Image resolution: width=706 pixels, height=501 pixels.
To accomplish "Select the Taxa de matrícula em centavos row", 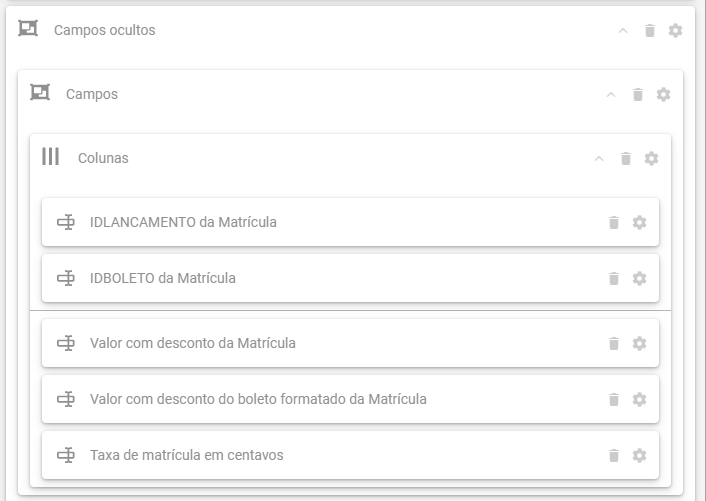I will point(350,455).
